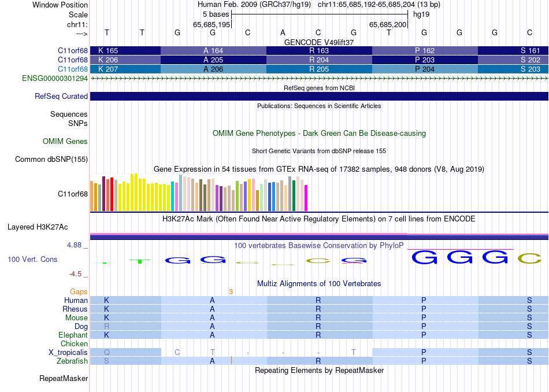Click the OMIM Genes track label
Viewport: 549px width, 392px height.
65,141
